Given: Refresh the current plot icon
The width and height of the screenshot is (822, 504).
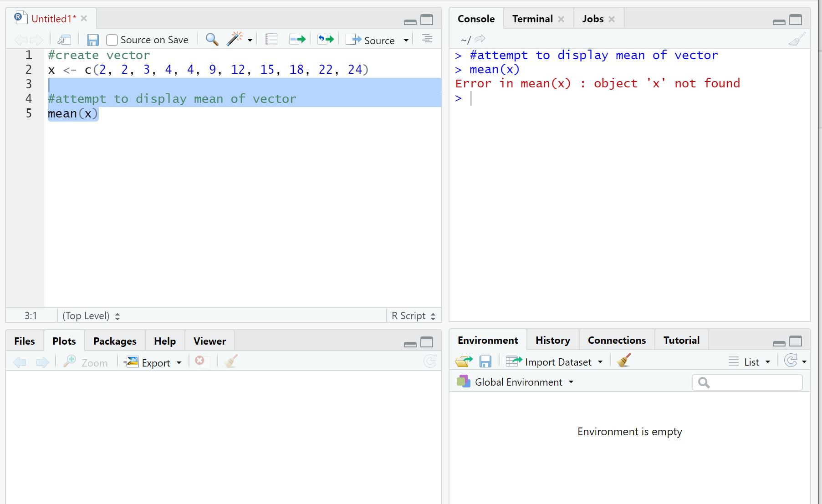Looking at the screenshot, I should [x=429, y=361].
